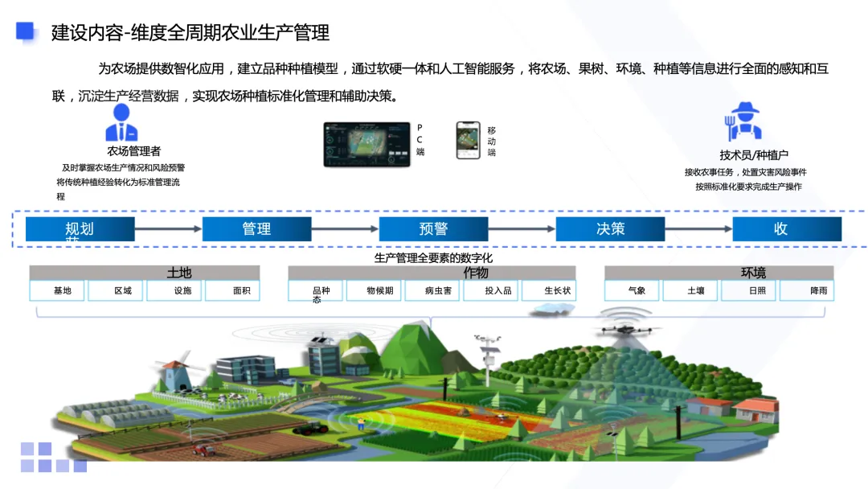Select the 物候期 cell

pos(374,290)
